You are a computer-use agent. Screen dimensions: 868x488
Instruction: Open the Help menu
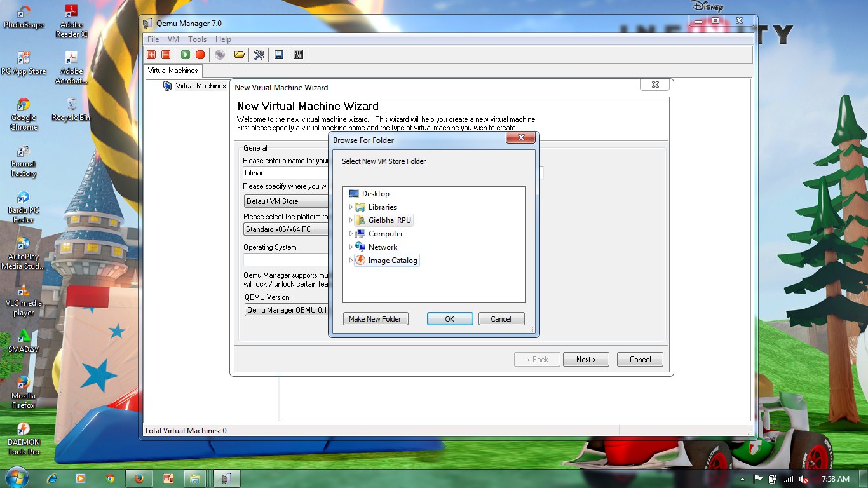223,39
